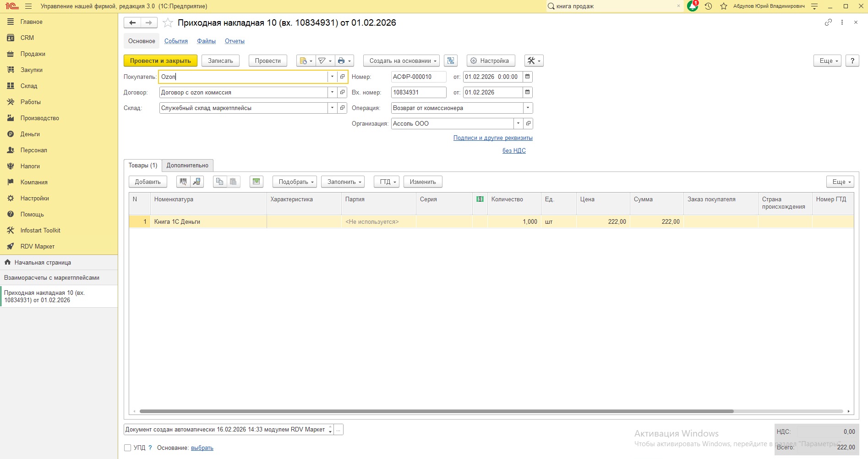
Task: Open the Заполнить dropdown menu
Action: (343, 182)
